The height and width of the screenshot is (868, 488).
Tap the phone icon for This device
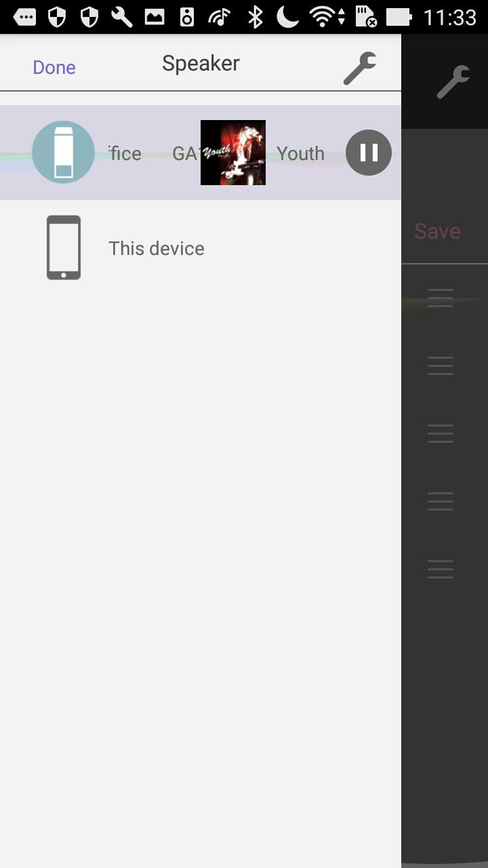point(64,248)
